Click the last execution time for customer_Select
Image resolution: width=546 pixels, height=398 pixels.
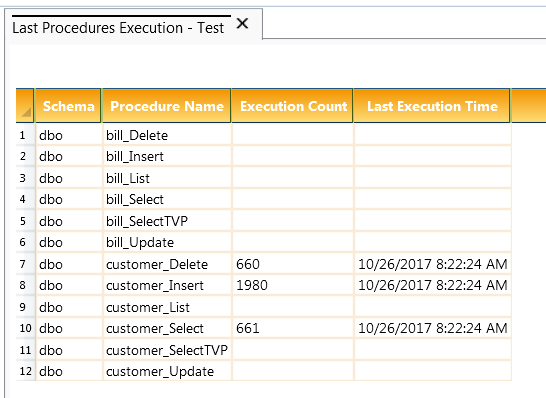432,328
